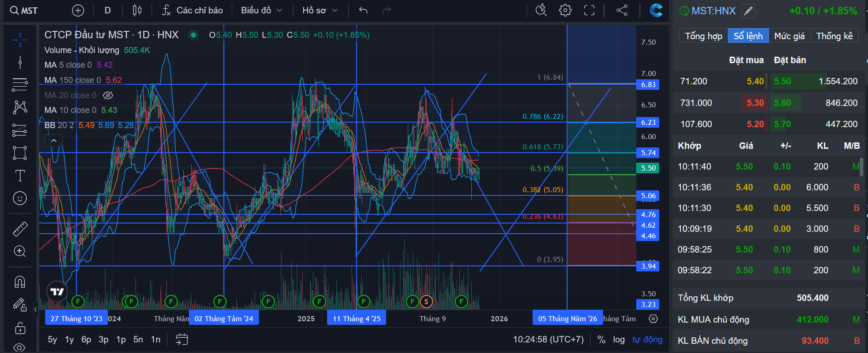The height and width of the screenshot is (353, 868).
Task: Collapse the indicator legend
Action: pos(54,141)
